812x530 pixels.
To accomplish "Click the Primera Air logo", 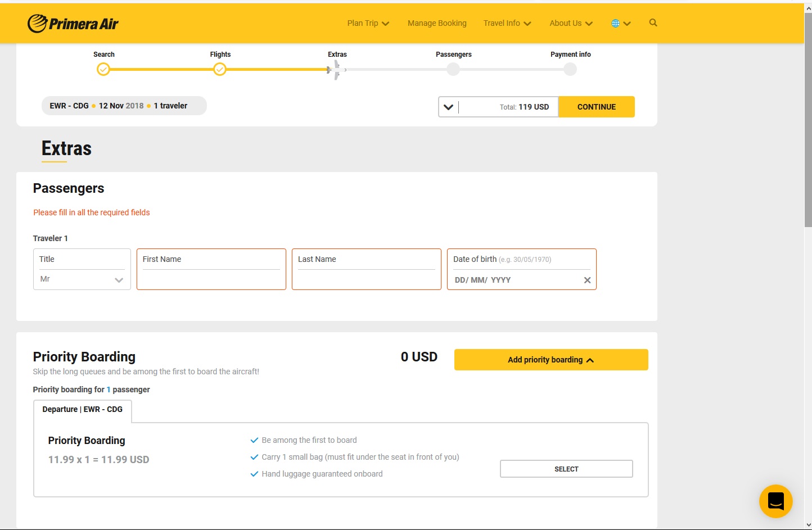I will point(73,24).
